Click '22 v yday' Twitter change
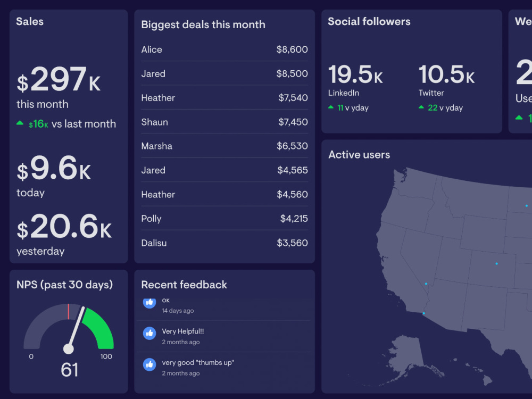Image resolution: width=532 pixels, height=399 pixels. 445,108
